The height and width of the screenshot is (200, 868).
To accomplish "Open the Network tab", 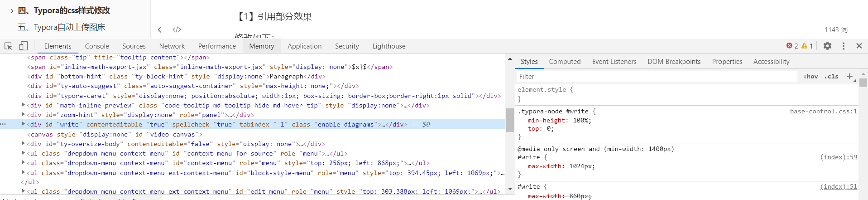I will pyautogui.click(x=172, y=46).
